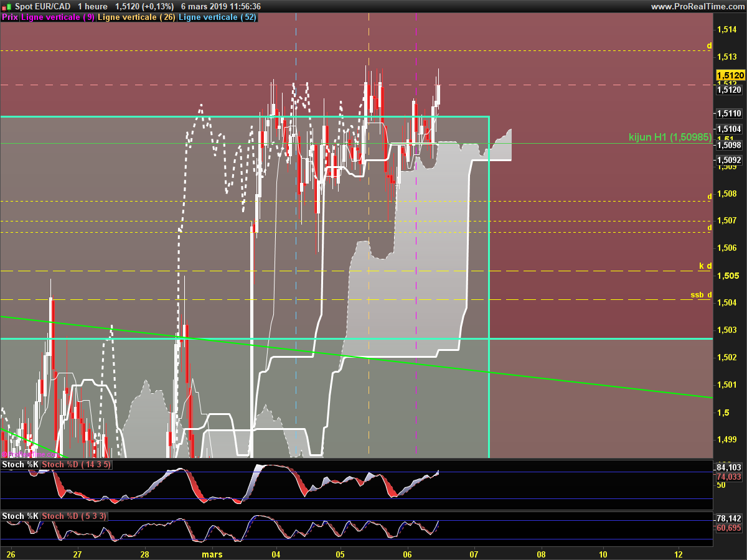Viewport: 747px width, 560px height.
Task: Click the date '6 mars 2019 11:56:36'
Action: click(x=221, y=6)
